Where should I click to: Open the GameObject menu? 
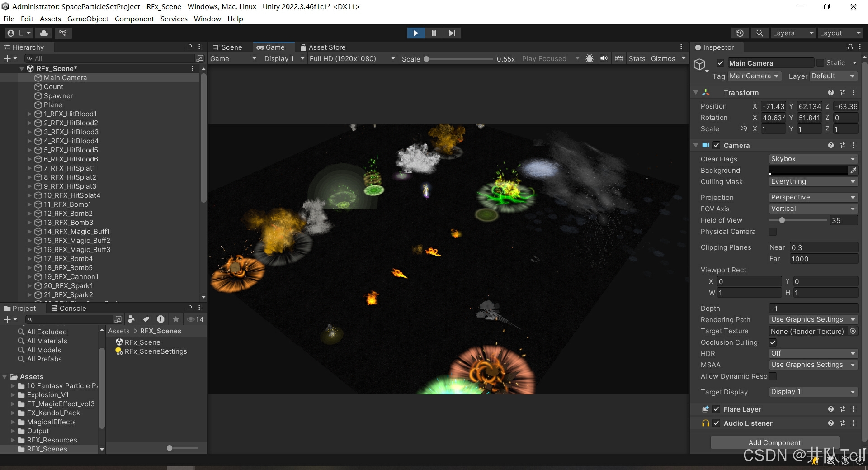pos(88,19)
